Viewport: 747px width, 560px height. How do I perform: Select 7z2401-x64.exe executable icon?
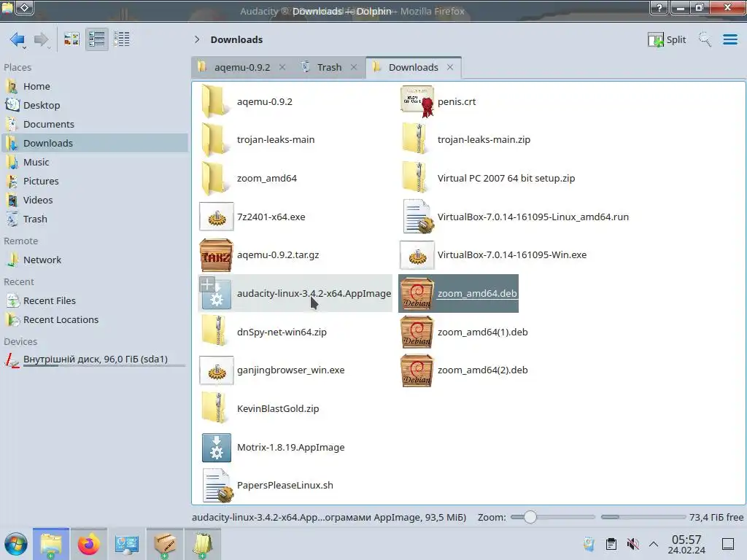(216, 217)
